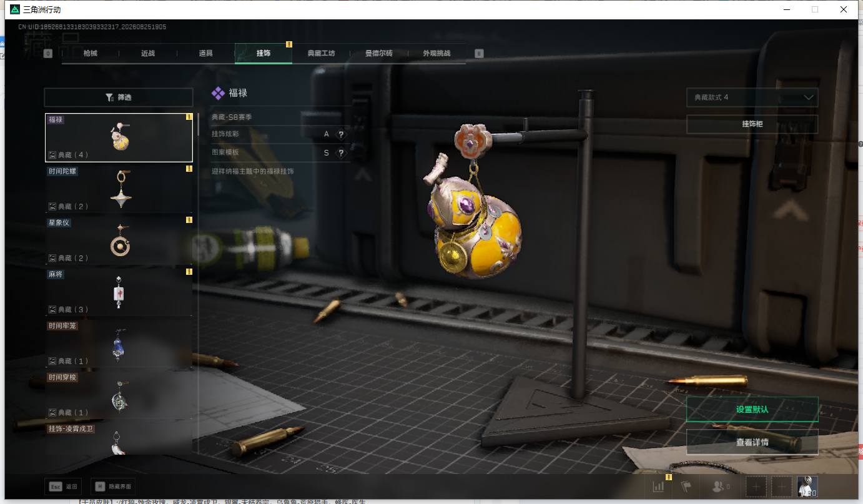Click the Q key previous-tab icon
Image resolution: width=863 pixels, height=504 pixels.
tap(48, 54)
